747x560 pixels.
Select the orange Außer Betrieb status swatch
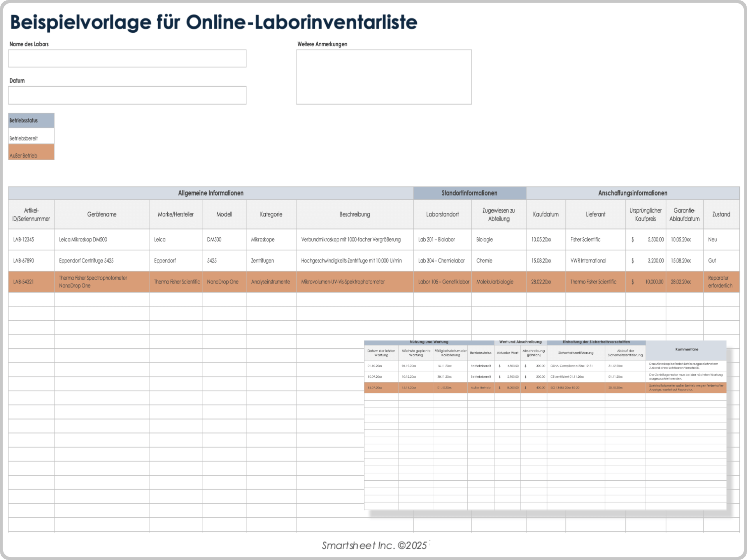pyautogui.click(x=31, y=152)
